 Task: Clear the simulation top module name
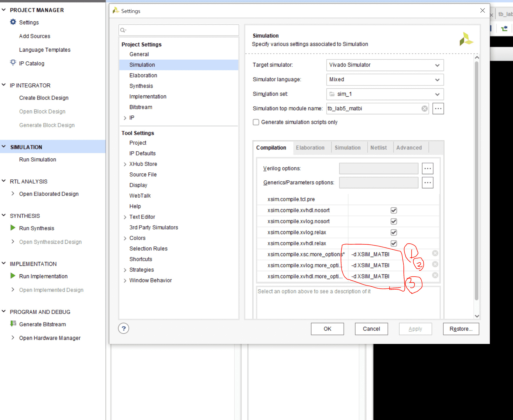tap(425, 109)
